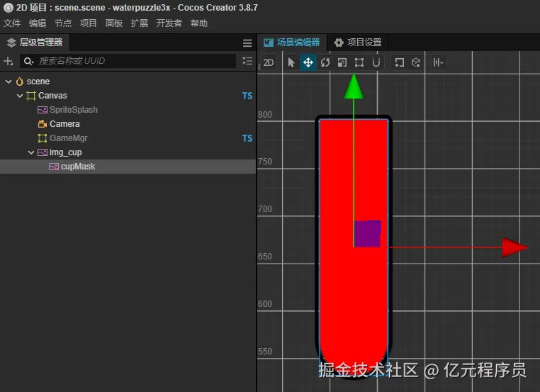Toggle the snap magnet tool
The image size is (540, 392).
[x=376, y=62]
